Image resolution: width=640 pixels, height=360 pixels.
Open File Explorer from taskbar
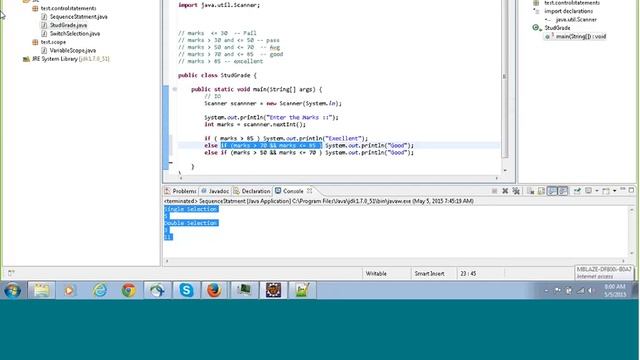(42, 291)
